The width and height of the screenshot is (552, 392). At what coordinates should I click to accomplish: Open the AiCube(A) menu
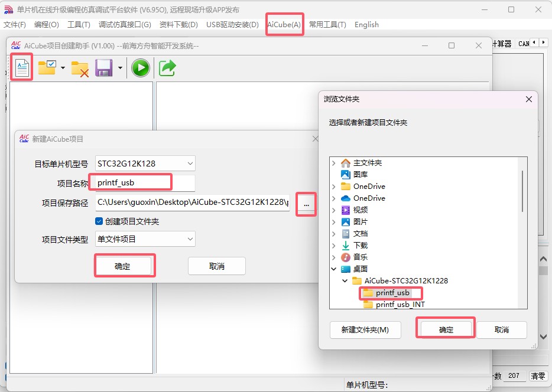284,25
